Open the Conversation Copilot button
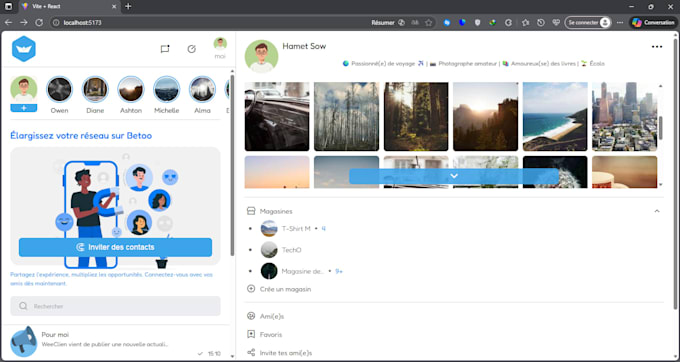This screenshot has width=680, height=362. coord(653,23)
